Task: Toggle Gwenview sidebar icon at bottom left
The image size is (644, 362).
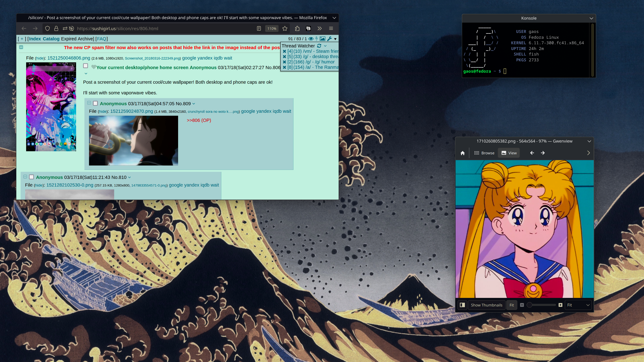Action: [462, 305]
